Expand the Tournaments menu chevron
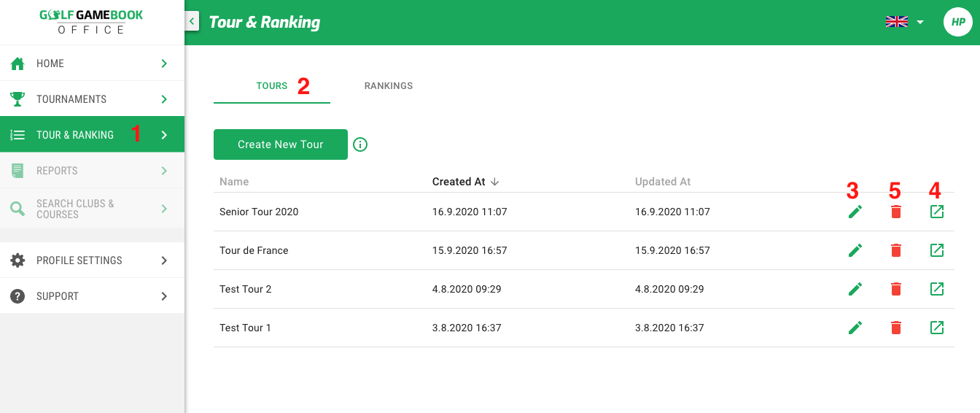This screenshot has height=413, width=980. click(164, 99)
